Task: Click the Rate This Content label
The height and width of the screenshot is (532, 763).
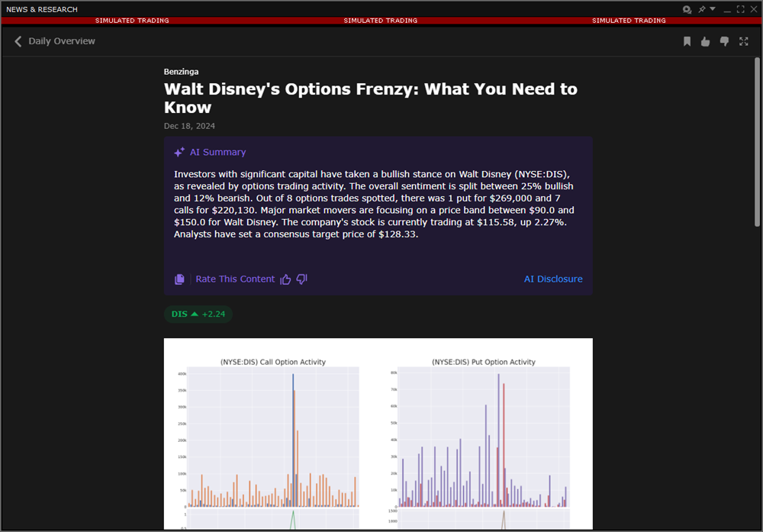Action: (235, 279)
